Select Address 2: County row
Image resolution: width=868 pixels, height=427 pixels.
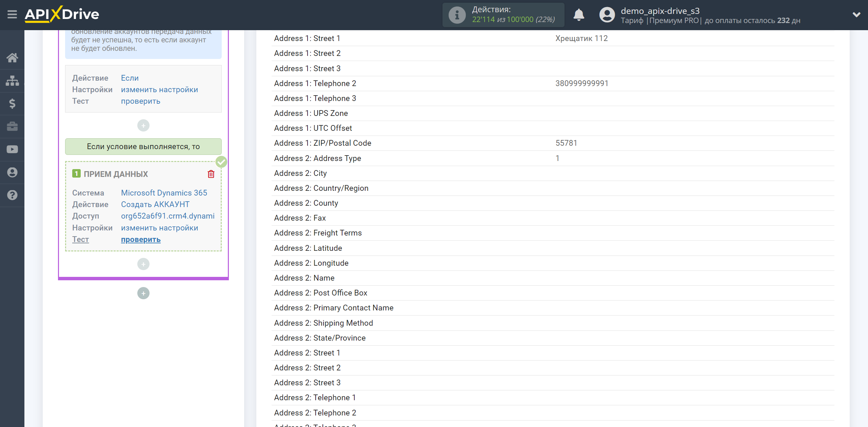pos(553,203)
